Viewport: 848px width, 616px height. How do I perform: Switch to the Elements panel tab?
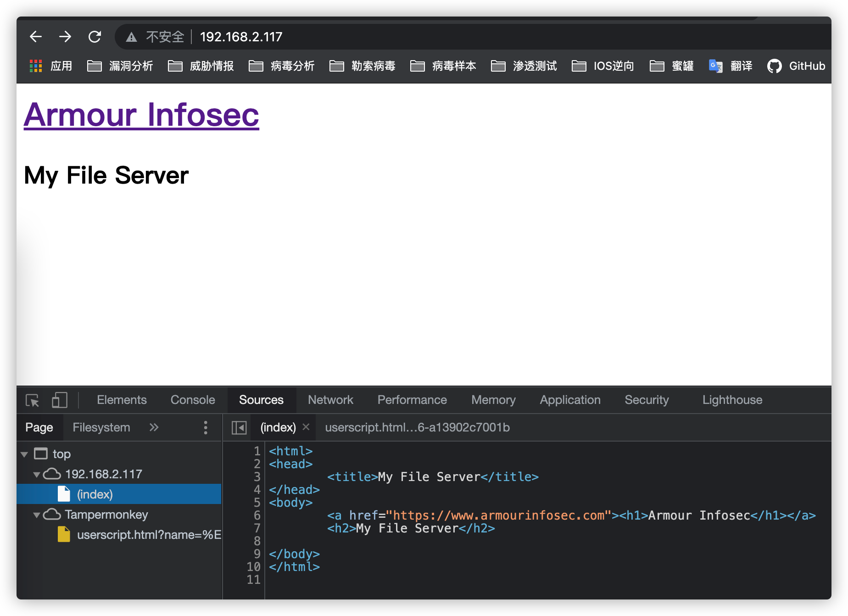[x=122, y=400]
